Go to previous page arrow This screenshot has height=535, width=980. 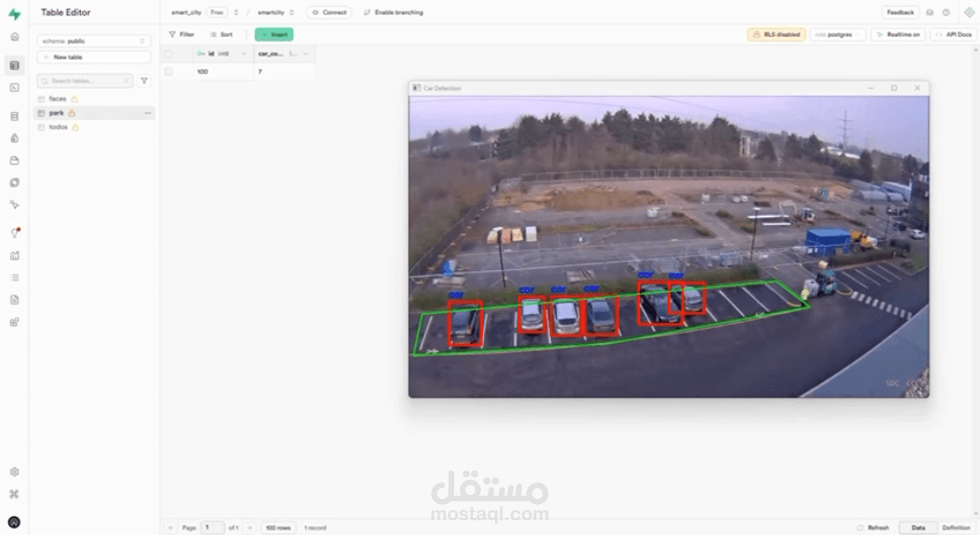tap(171, 527)
